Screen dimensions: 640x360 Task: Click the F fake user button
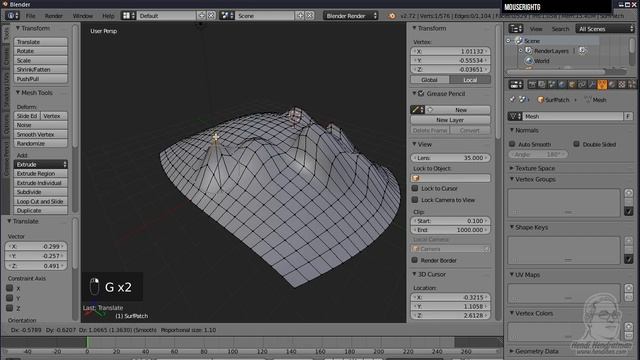628,116
